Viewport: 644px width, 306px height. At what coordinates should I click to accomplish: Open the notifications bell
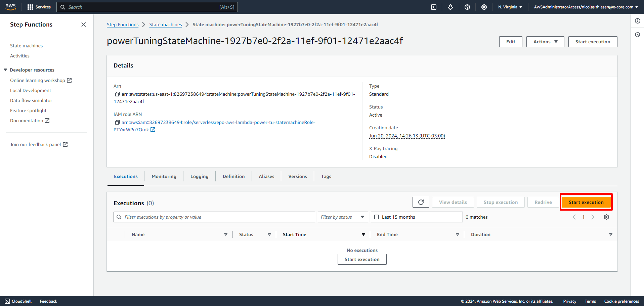(x=450, y=7)
